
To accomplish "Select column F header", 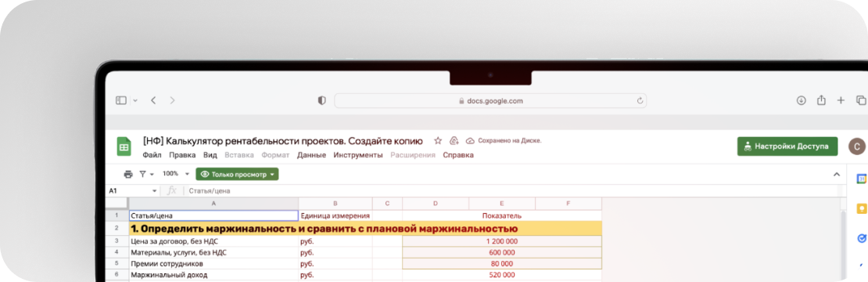I will (x=569, y=204).
